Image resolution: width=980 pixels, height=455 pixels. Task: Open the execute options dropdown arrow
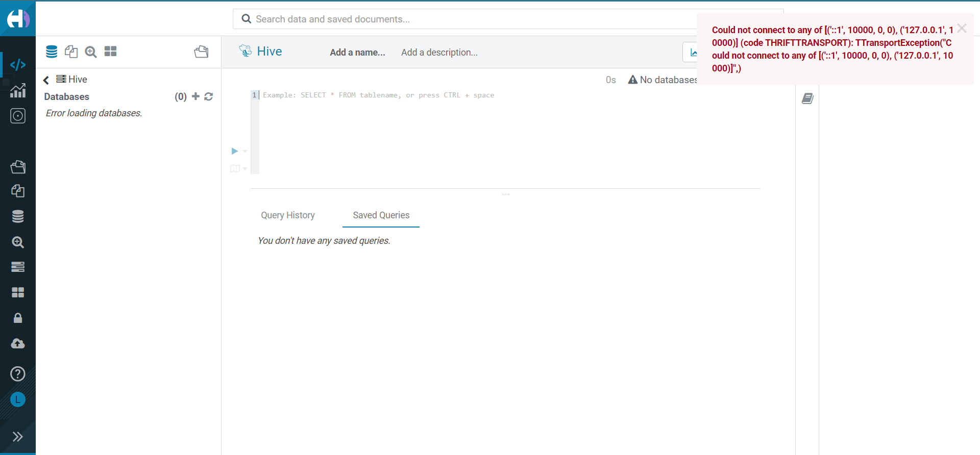click(x=245, y=151)
